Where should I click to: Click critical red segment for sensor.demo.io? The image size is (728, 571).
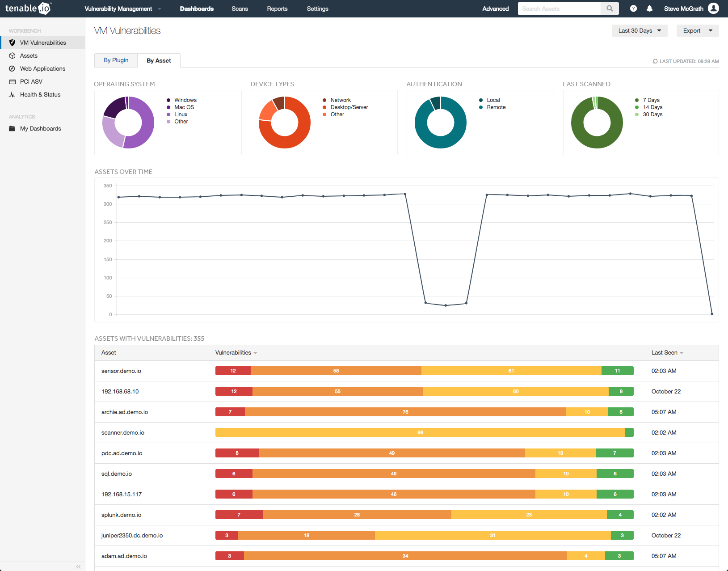point(233,371)
